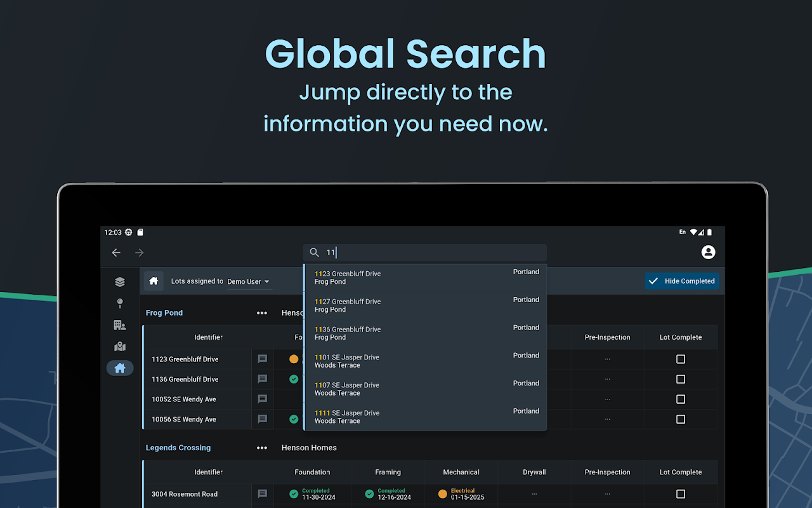Select 1111 SE Jasper Drive search result
The image size is (812, 508).
[425, 417]
